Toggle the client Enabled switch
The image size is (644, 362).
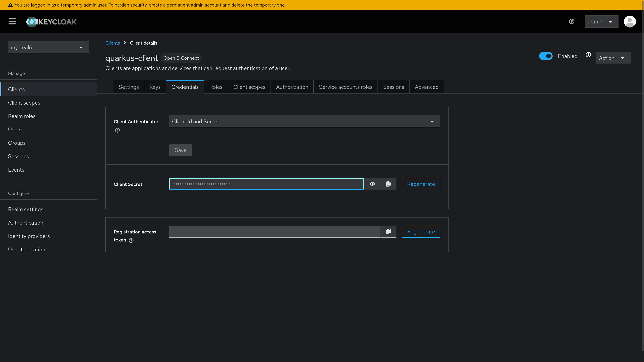point(546,56)
